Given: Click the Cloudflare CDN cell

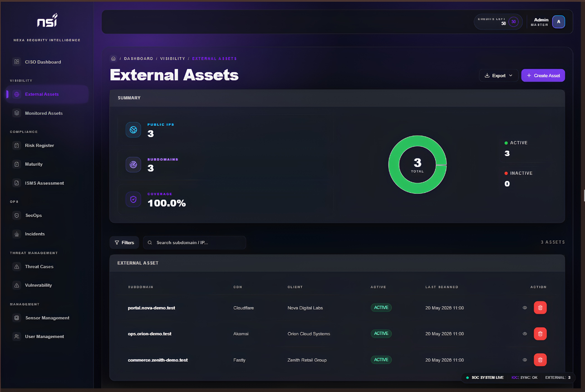Looking at the screenshot, I should point(244,308).
